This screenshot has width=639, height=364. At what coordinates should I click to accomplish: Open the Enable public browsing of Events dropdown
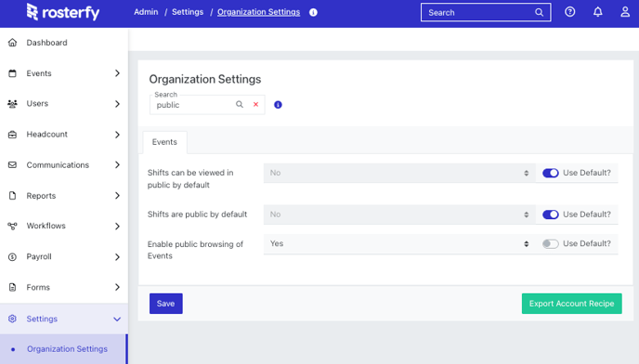[399, 244]
